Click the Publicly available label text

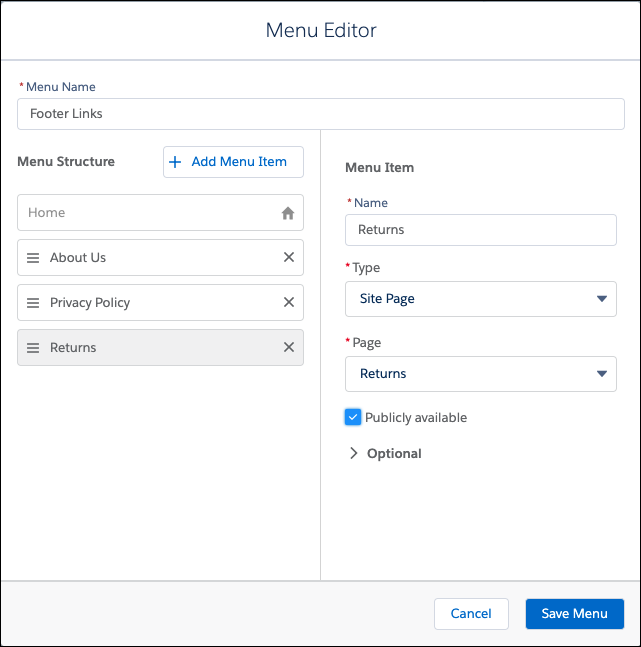click(416, 418)
